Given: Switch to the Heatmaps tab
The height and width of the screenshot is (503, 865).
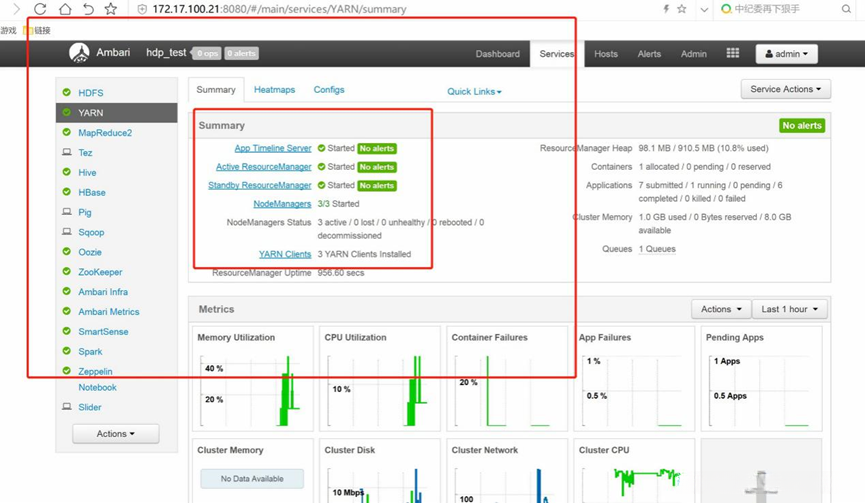Looking at the screenshot, I should [x=274, y=90].
